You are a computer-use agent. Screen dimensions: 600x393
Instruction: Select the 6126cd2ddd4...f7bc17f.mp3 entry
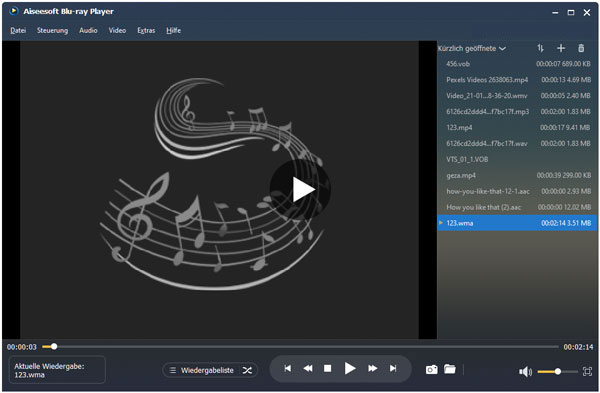coord(517,111)
